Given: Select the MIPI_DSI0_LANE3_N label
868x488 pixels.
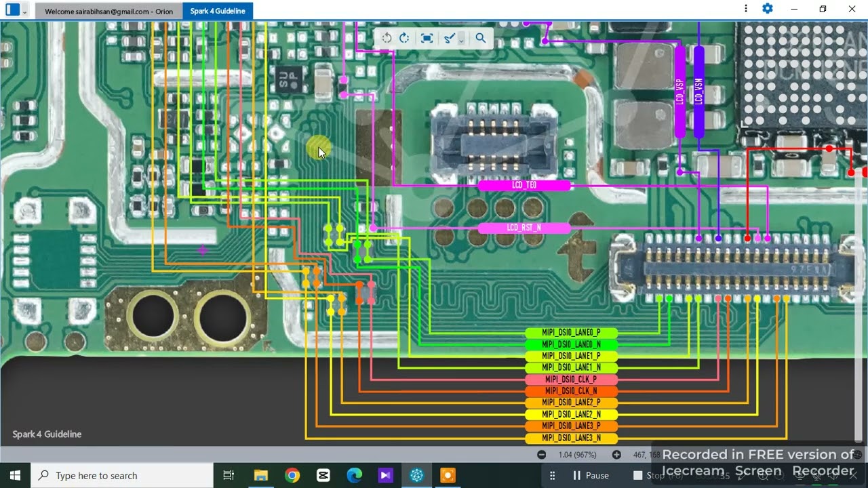Looking at the screenshot, I should pyautogui.click(x=571, y=438).
